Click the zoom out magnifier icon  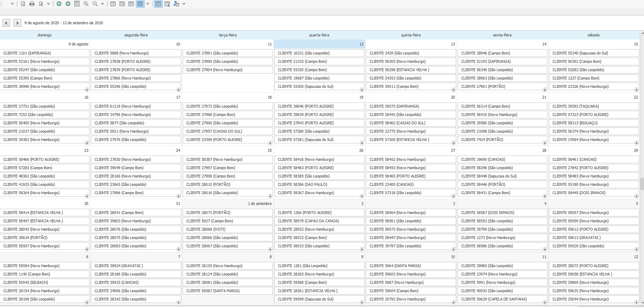click(95, 4)
